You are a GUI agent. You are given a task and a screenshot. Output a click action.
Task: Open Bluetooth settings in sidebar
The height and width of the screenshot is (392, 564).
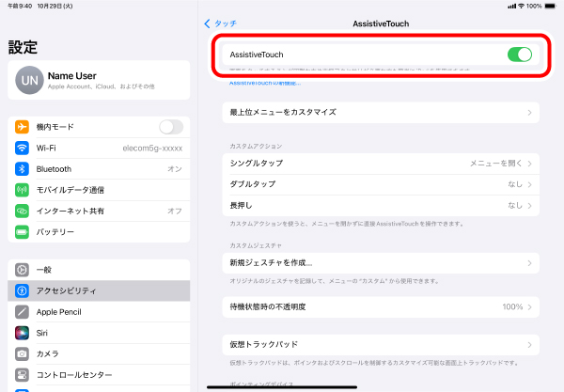click(99, 169)
